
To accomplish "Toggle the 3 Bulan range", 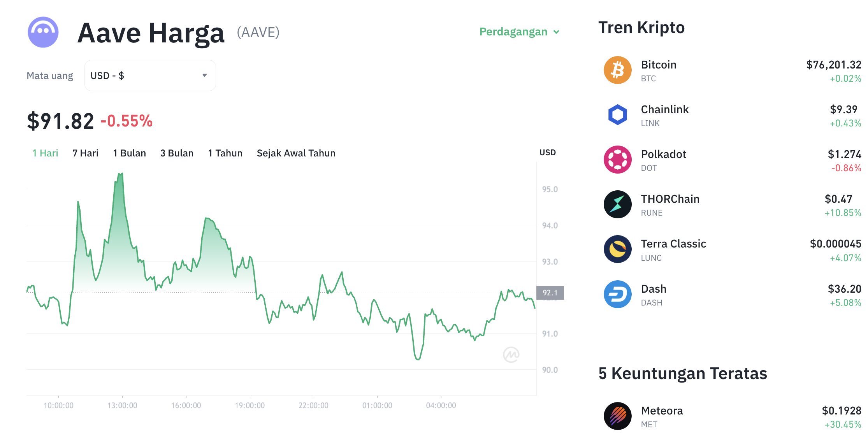I will coord(177,153).
